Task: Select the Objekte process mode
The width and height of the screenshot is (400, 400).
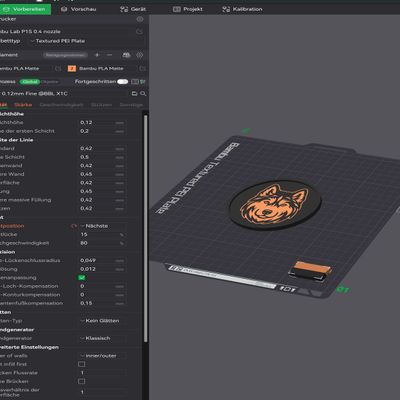Action: 50,82
